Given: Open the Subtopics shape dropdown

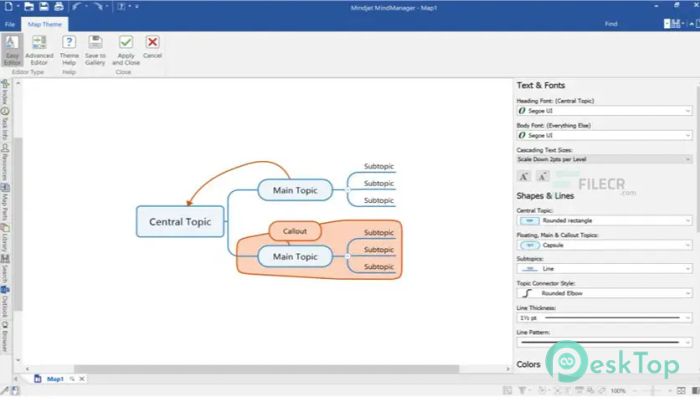Looking at the screenshot, I should [604, 269].
